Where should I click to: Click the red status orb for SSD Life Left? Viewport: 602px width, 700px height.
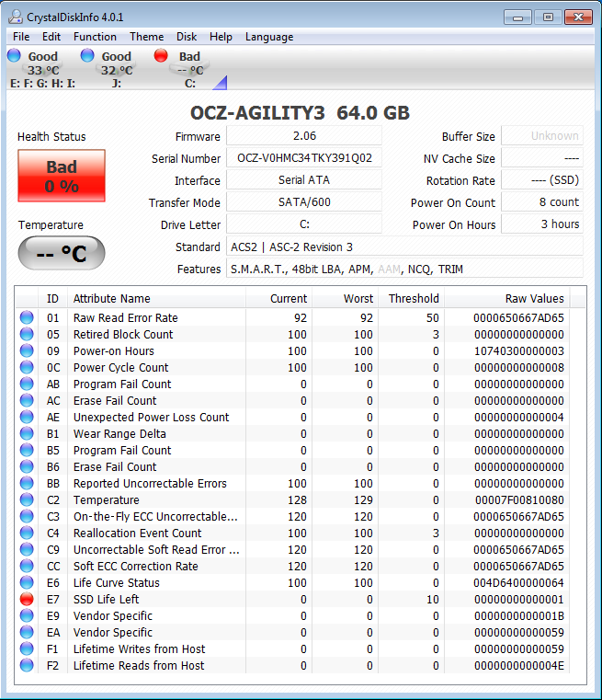27,599
